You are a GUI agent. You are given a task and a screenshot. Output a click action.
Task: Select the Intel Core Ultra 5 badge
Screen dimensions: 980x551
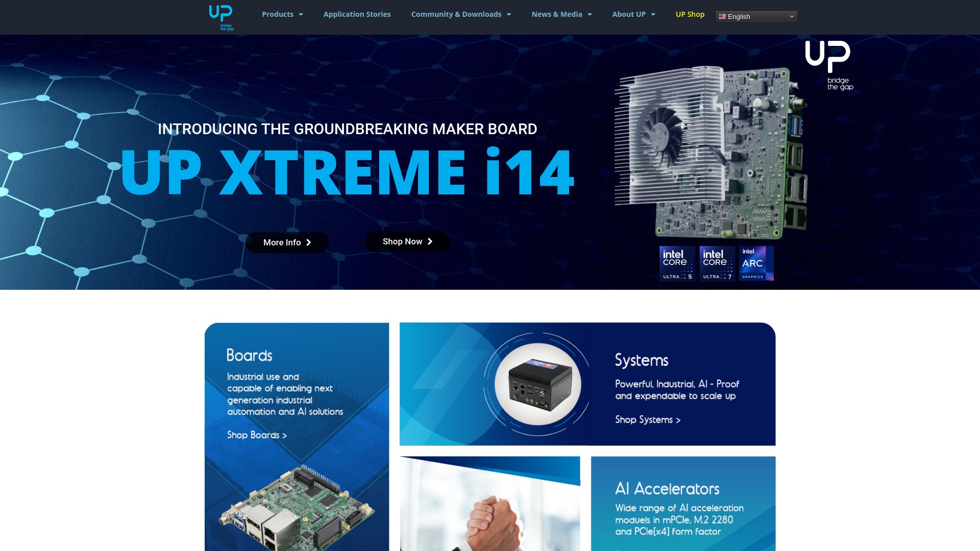(677, 263)
